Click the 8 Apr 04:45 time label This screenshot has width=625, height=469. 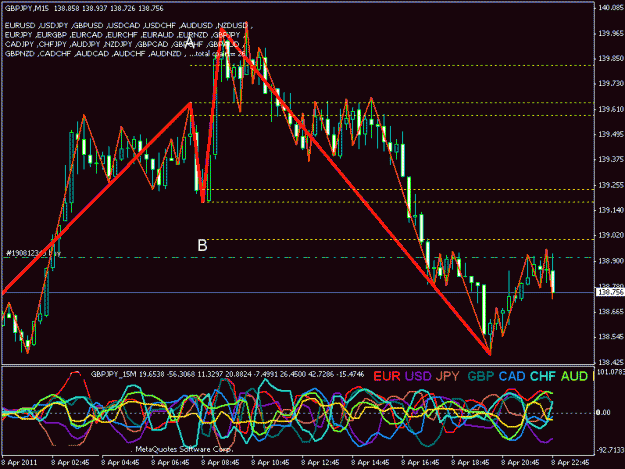click(120, 463)
